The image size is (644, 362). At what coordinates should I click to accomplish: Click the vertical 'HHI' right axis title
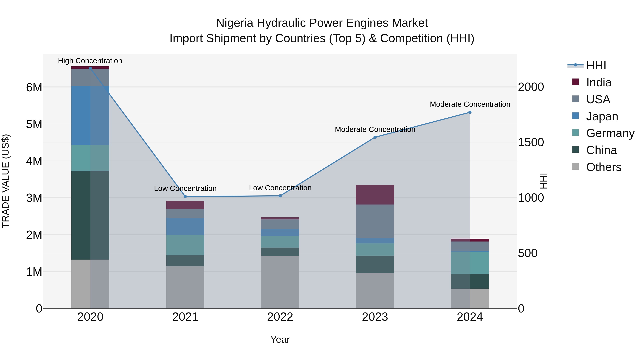pyautogui.click(x=543, y=181)
